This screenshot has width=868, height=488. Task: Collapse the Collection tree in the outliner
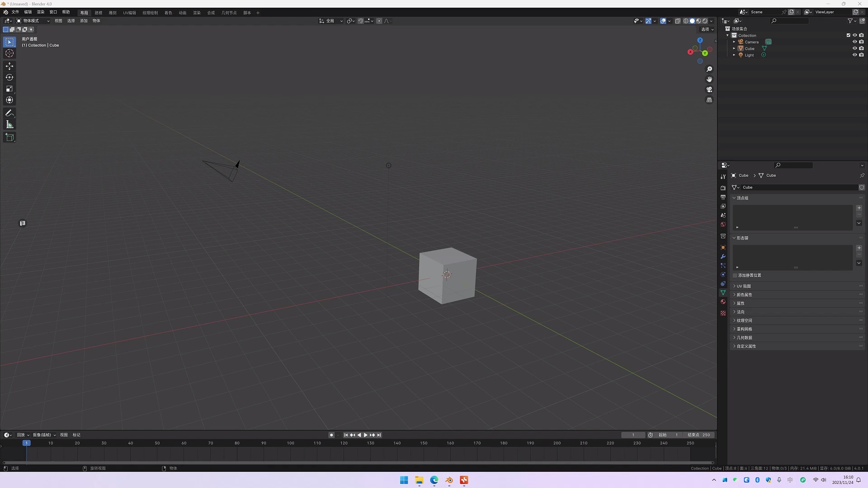click(x=728, y=35)
